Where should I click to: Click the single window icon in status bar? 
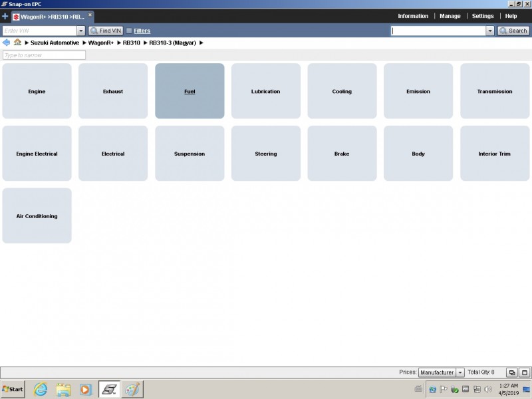click(x=524, y=372)
